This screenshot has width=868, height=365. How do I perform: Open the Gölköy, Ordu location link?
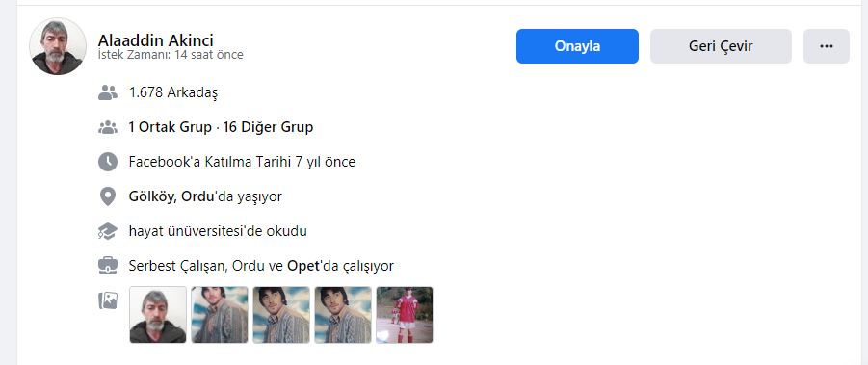171,196
